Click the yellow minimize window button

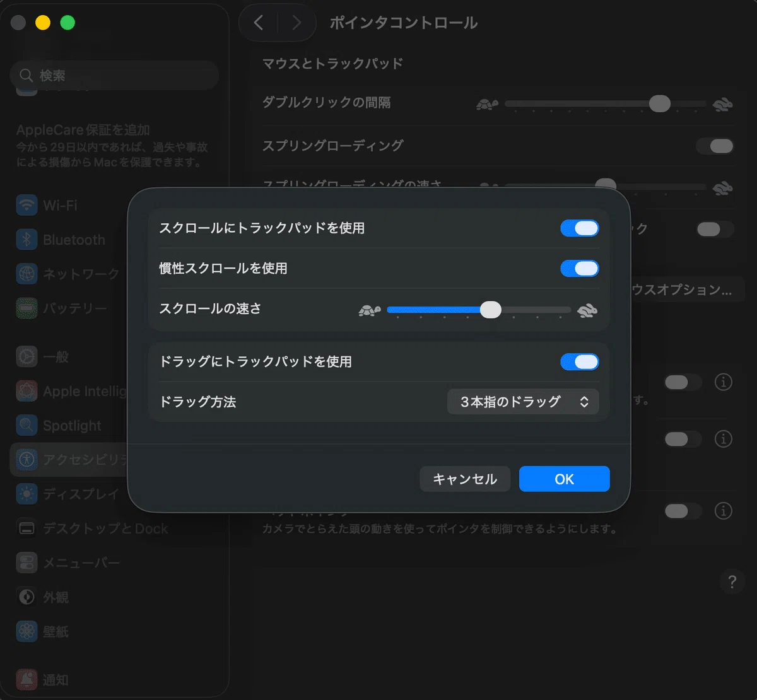(43, 23)
